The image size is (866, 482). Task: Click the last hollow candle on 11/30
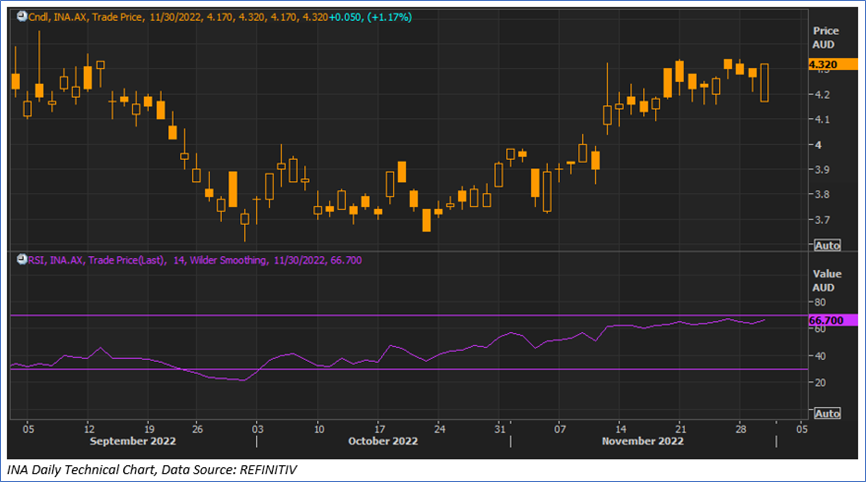click(x=764, y=83)
